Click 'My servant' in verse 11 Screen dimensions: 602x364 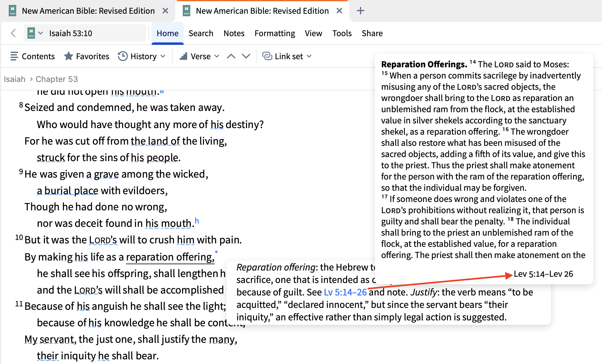click(49, 339)
